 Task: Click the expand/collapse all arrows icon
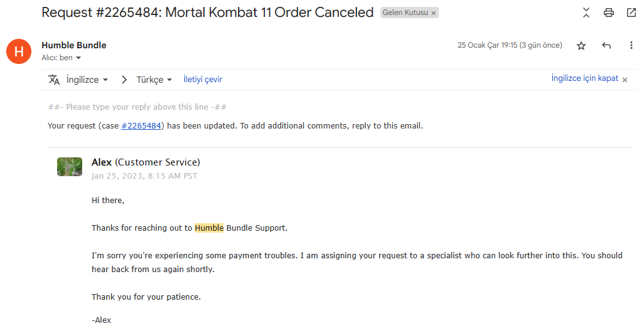click(x=586, y=13)
